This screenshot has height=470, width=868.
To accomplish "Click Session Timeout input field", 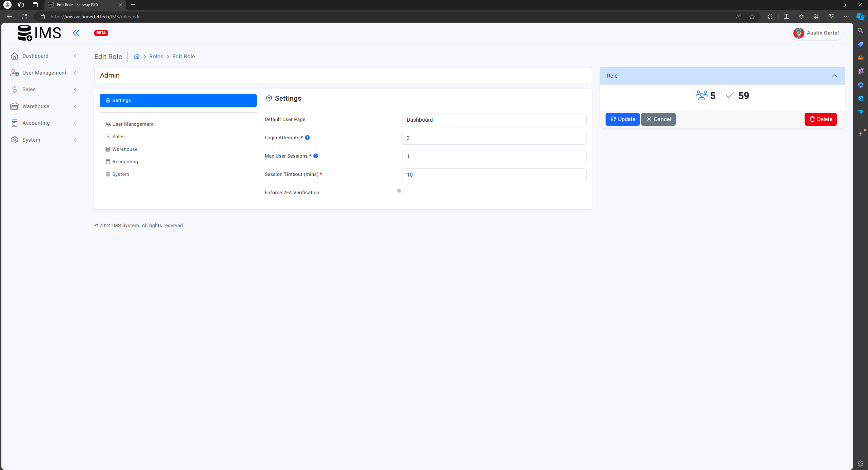I will 494,175.
